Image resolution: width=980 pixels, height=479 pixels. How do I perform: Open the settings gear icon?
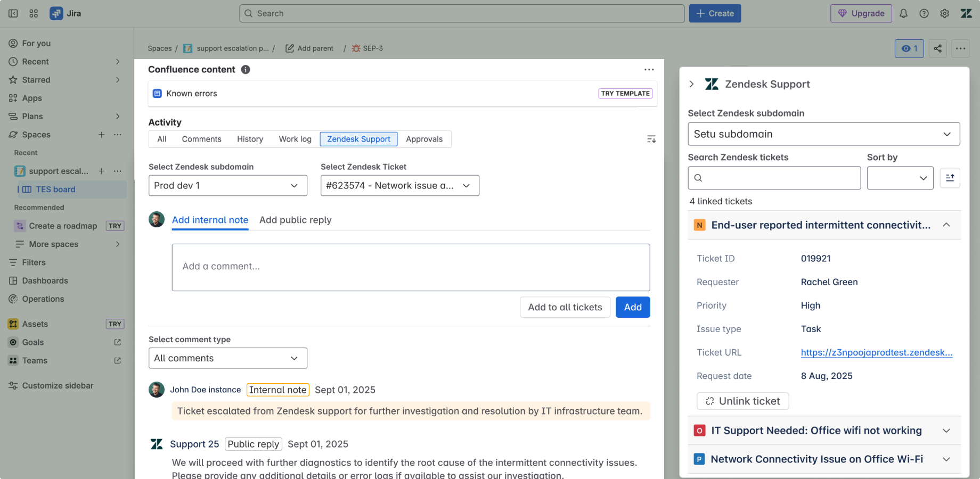coord(944,13)
